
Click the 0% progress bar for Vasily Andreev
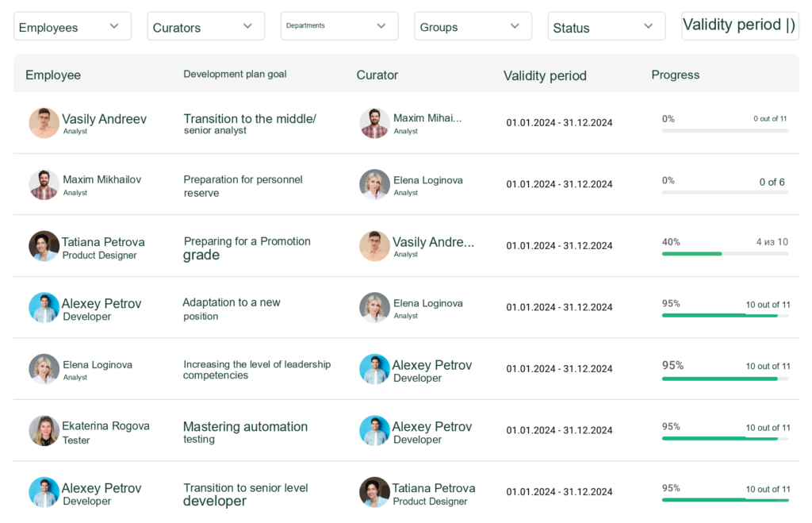pyautogui.click(x=725, y=131)
